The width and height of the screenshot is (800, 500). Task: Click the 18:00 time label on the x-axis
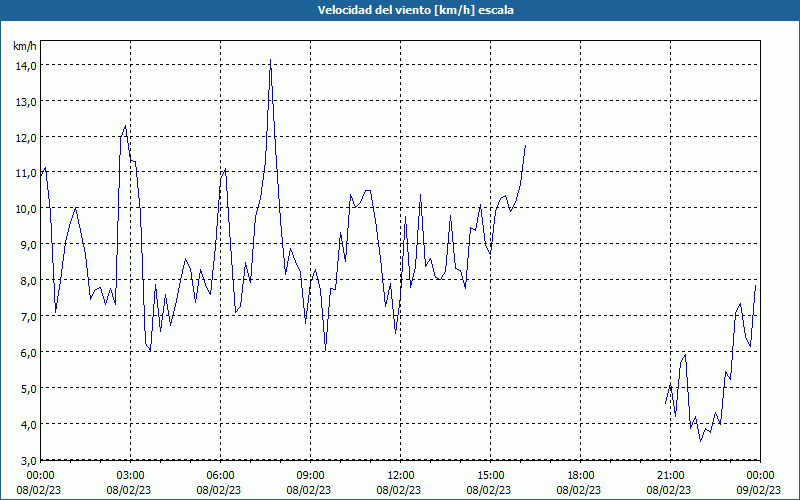coord(581,476)
